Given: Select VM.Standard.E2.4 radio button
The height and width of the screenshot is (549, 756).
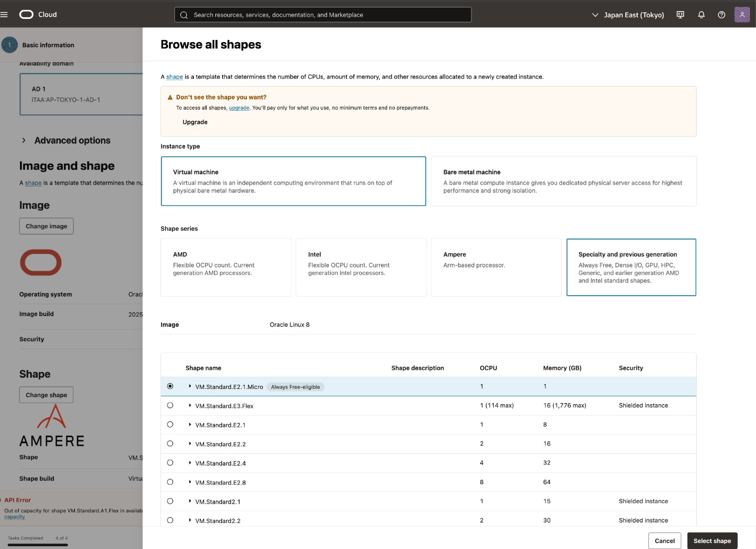Looking at the screenshot, I should [170, 463].
